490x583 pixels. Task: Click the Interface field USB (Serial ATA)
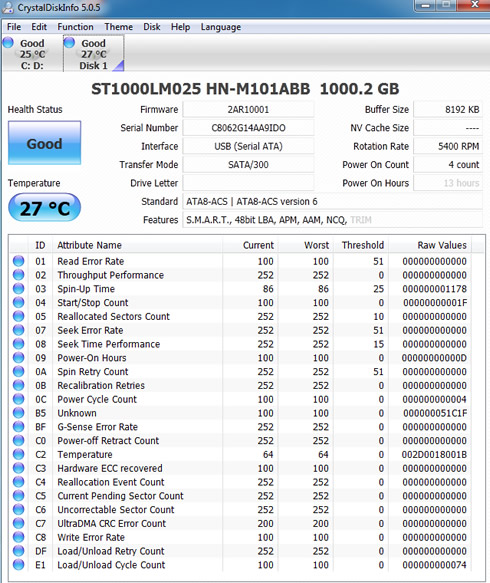[x=248, y=146]
